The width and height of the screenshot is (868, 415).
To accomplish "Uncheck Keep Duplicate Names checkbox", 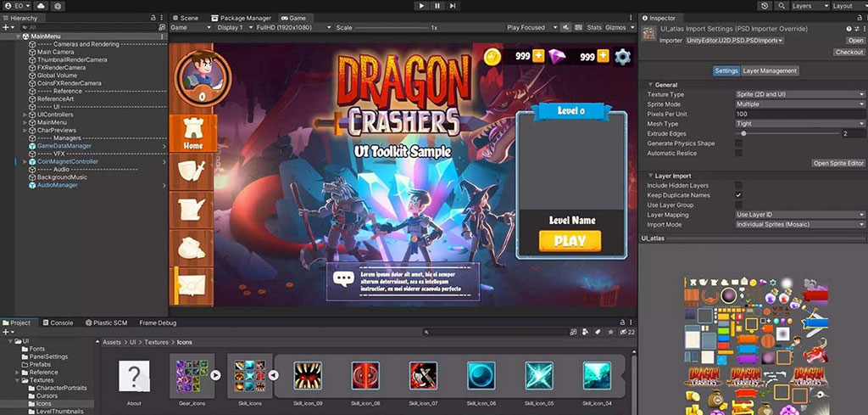I will [x=738, y=195].
